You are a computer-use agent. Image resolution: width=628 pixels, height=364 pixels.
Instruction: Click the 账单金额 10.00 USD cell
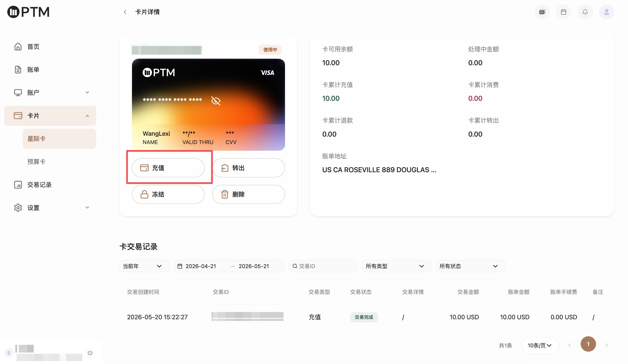(x=515, y=317)
